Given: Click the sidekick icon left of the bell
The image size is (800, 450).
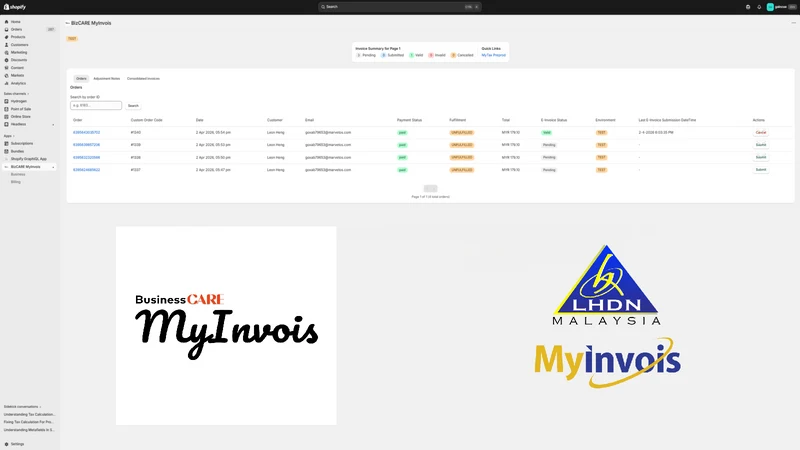Looking at the screenshot, I should [748, 7].
